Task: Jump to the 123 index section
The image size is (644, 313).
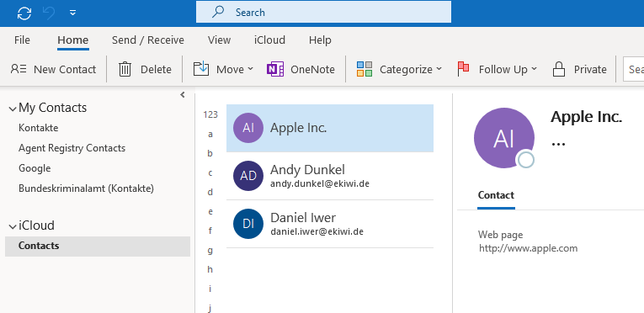Action: tap(210, 114)
